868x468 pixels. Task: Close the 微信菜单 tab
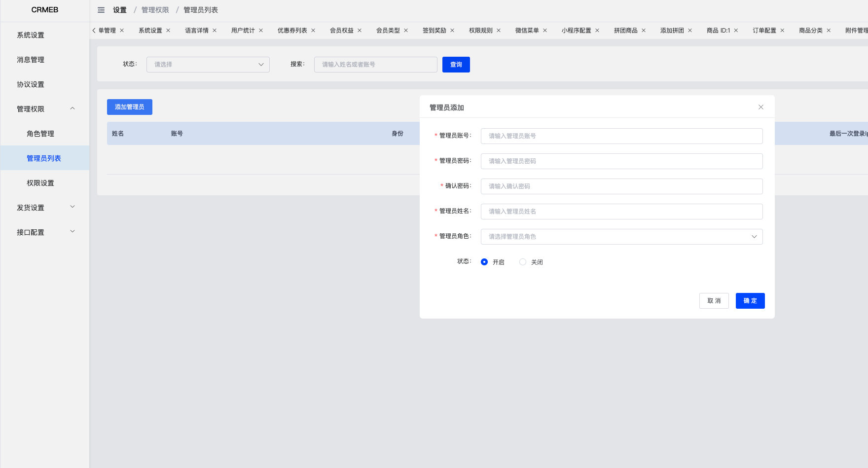click(545, 31)
